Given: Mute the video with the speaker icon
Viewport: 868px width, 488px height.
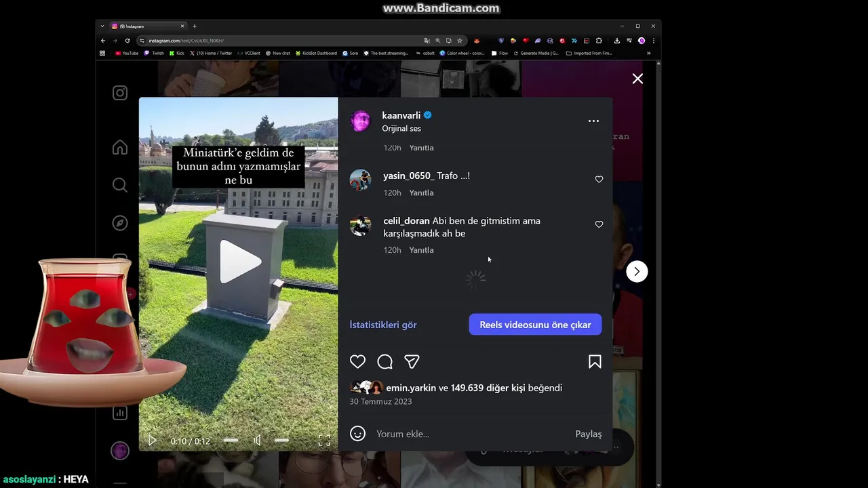Looking at the screenshot, I should pyautogui.click(x=258, y=441).
